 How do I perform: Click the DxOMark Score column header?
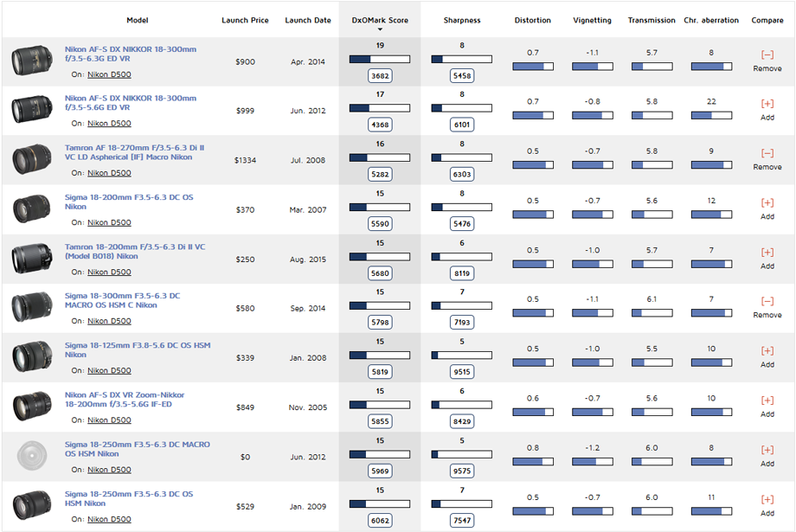click(x=380, y=20)
